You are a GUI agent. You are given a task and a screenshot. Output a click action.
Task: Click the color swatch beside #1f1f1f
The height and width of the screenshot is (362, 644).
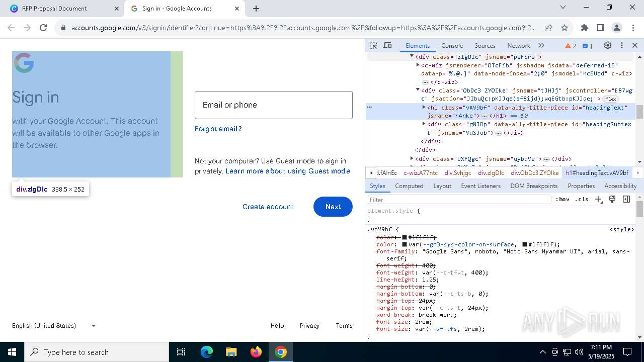click(405, 237)
